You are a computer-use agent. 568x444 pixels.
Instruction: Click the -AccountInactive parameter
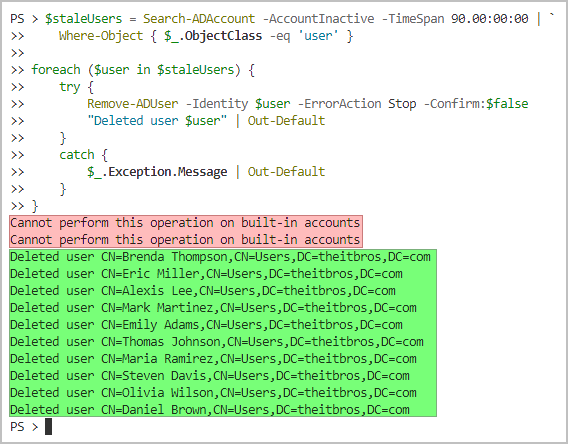(318, 18)
